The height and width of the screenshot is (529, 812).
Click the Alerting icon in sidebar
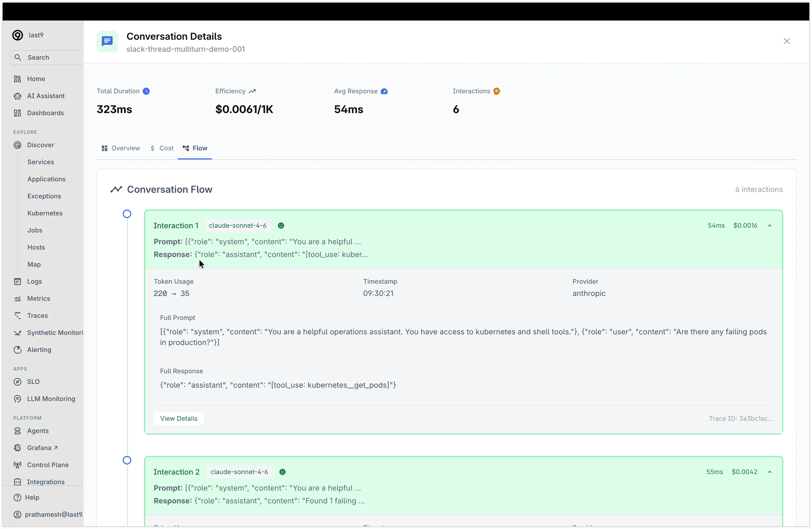(x=17, y=350)
